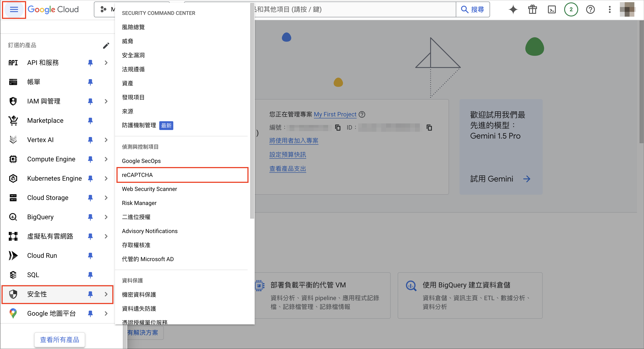Edit pinned products with pencil icon
Viewport: 644px width, 349px height.
click(106, 45)
